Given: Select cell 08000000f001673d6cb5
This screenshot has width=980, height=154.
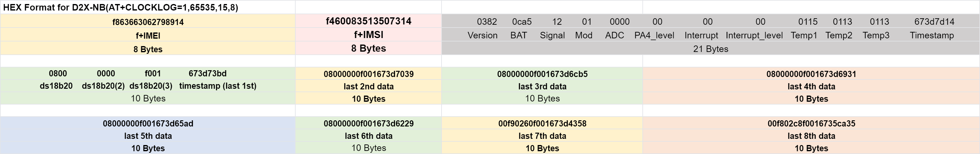Looking at the screenshot, I should (x=542, y=74).
